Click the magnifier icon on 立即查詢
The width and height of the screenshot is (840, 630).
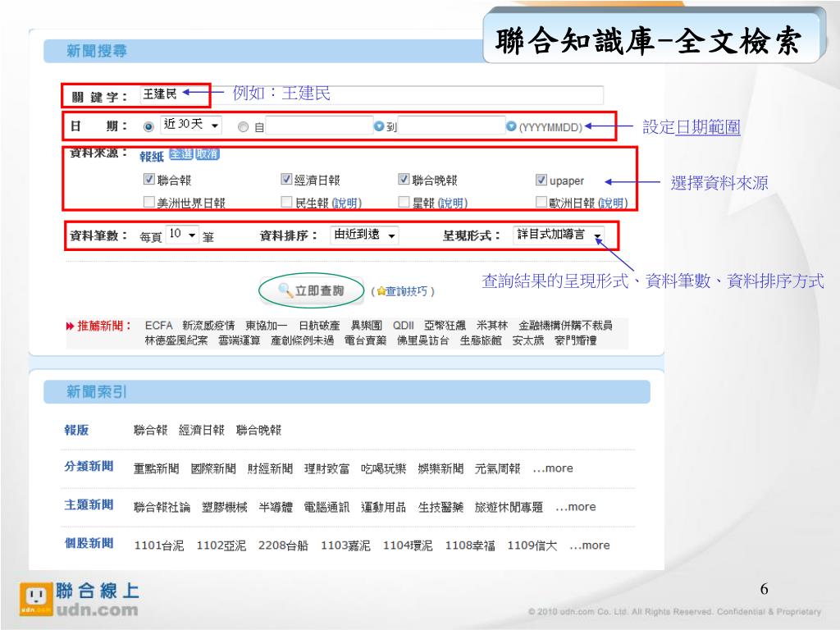click(285, 290)
